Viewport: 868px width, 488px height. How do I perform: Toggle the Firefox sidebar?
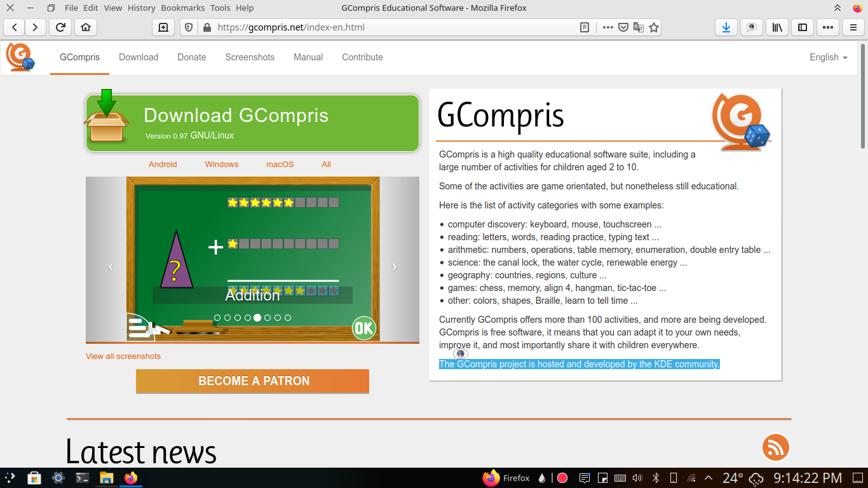point(803,27)
